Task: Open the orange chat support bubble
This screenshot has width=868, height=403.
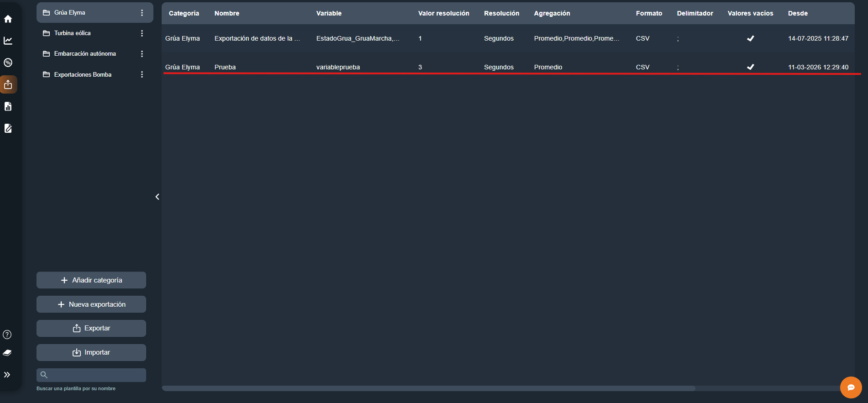Action: tap(851, 387)
